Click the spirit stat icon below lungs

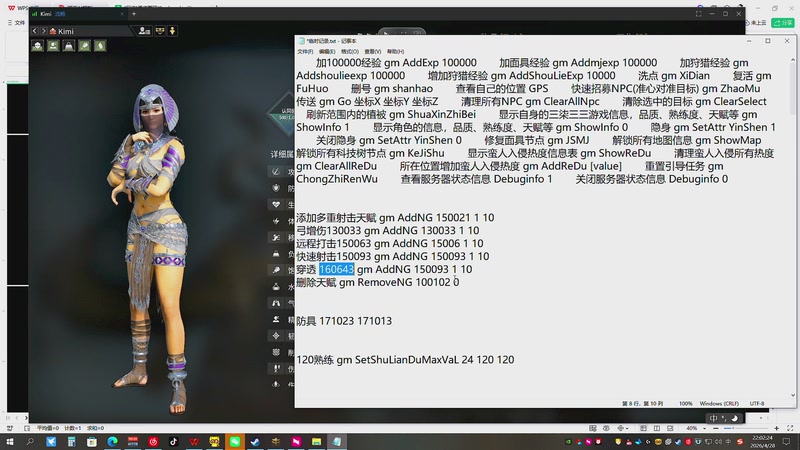(x=276, y=319)
